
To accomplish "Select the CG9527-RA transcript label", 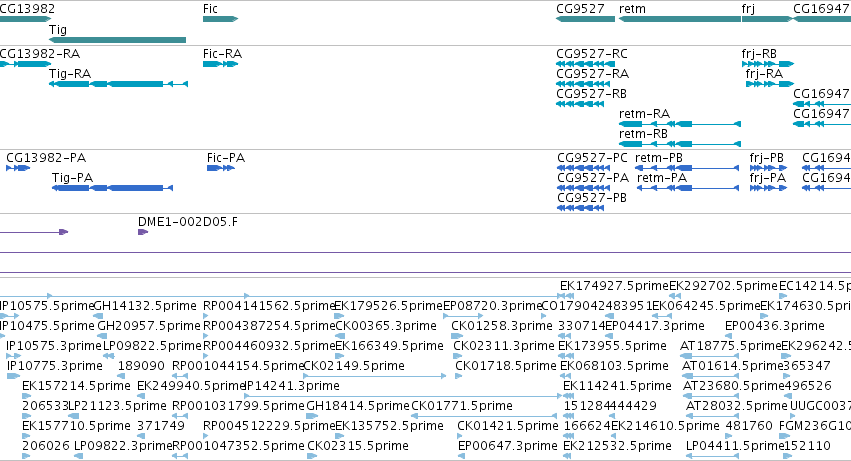I will click(592, 74).
